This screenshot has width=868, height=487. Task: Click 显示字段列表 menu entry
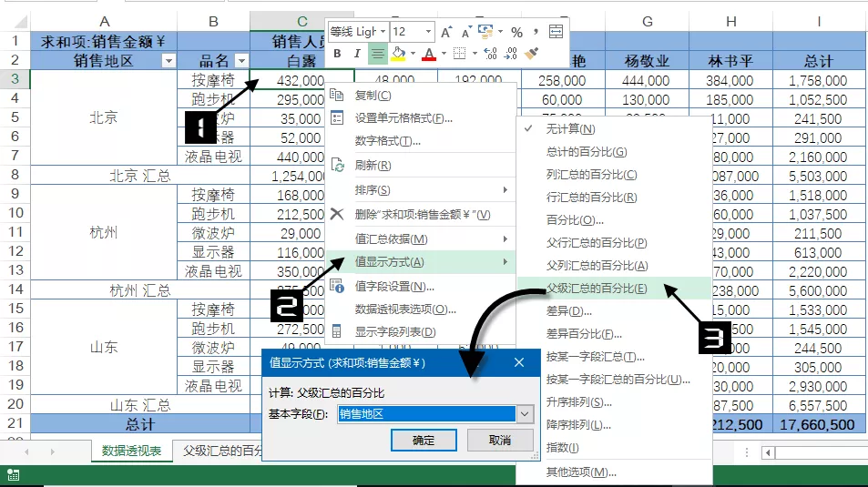(422, 331)
